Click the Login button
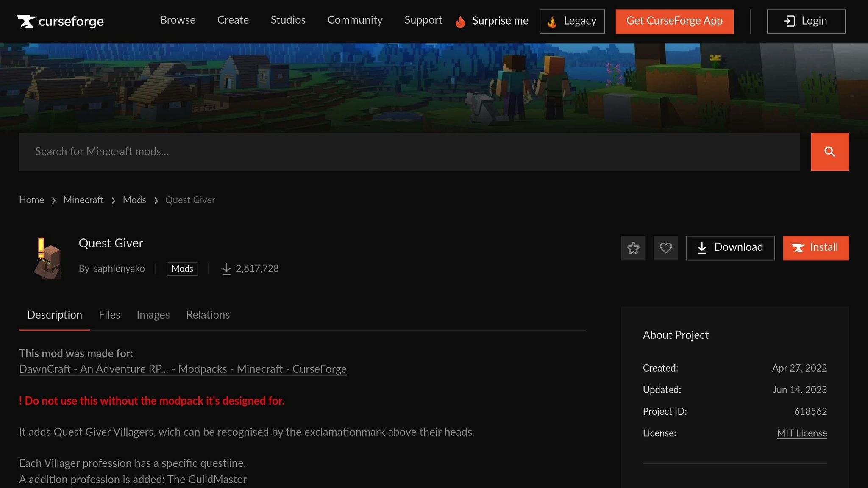The image size is (868, 488). pos(806,22)
